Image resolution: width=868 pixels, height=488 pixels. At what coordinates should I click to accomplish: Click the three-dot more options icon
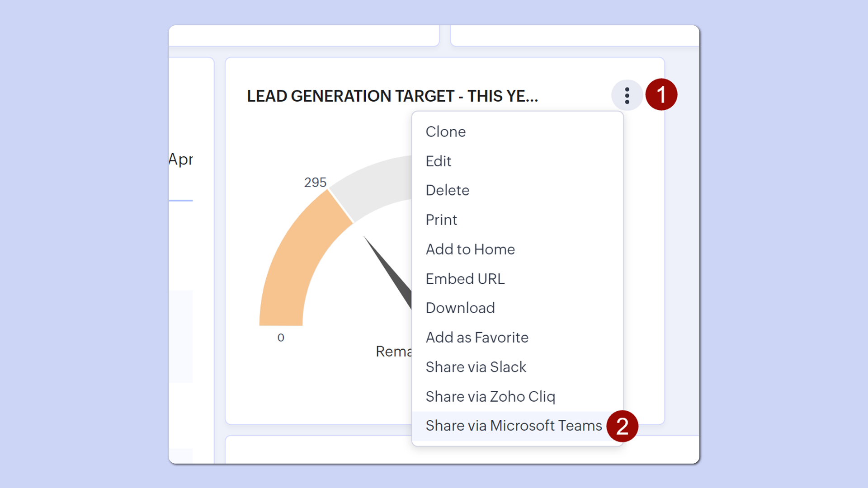click(627, 96)
